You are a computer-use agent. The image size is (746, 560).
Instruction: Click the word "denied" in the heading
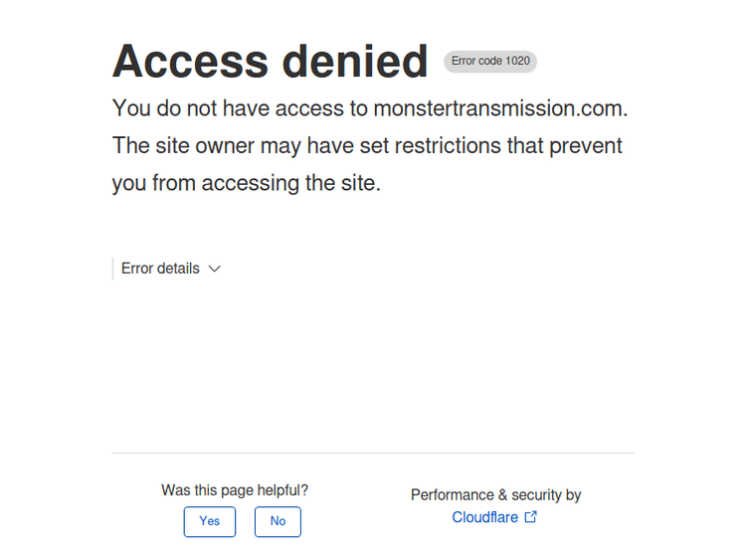(x=355, y=62)
